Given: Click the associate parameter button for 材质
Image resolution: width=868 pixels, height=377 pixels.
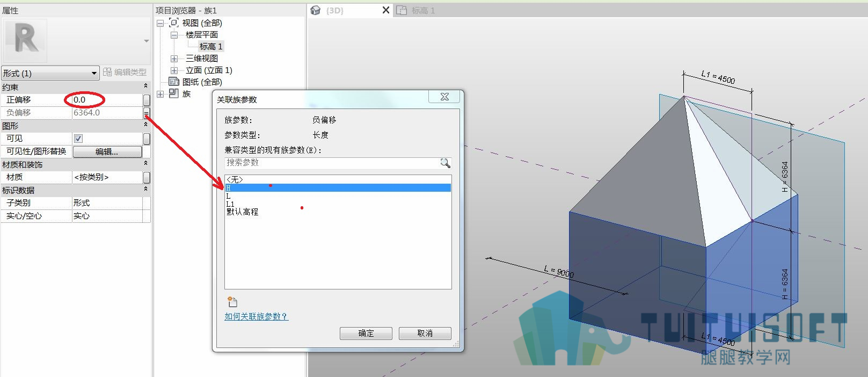Looking at the screenshot, I should coord(147,177).
